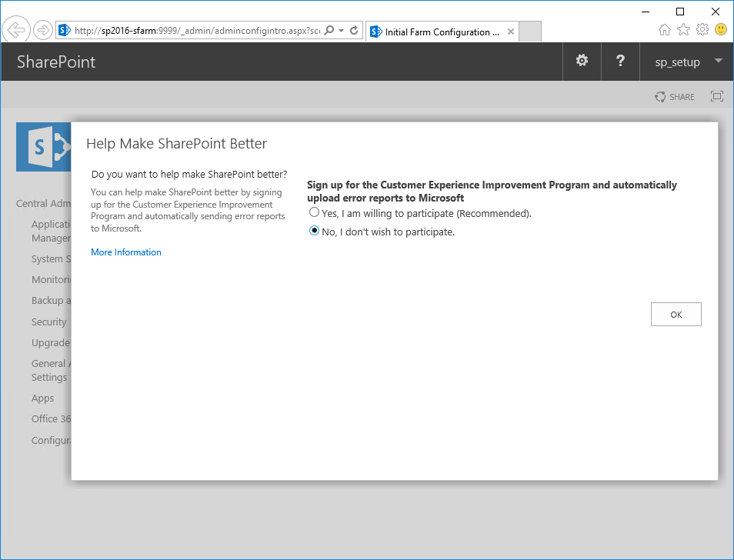Click the smiley feedback icon
This screenshot has height=560, width=734.
721,30
